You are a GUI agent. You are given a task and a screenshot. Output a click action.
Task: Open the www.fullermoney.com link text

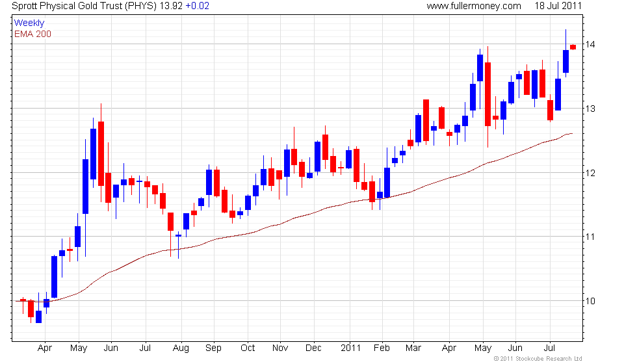pyautogui.click(x=474, y=6)
